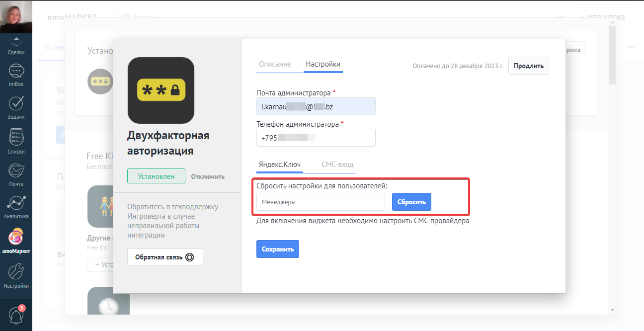This screenshot has width=644, height=331.
Task: Open the imBox chat icon
Action: point(16,76)
